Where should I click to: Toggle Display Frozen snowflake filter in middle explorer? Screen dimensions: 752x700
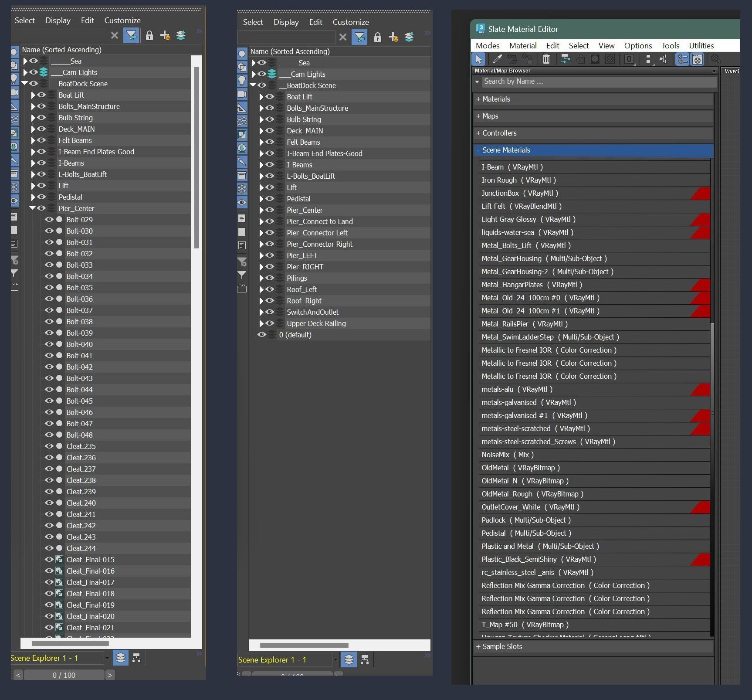(x=242, y=189)
